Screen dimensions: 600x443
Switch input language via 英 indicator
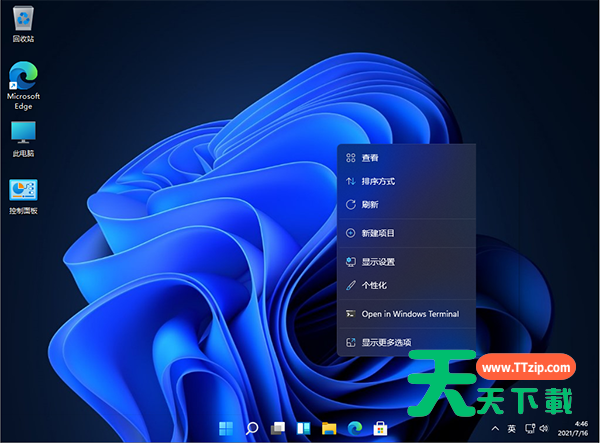pos(511,428)
